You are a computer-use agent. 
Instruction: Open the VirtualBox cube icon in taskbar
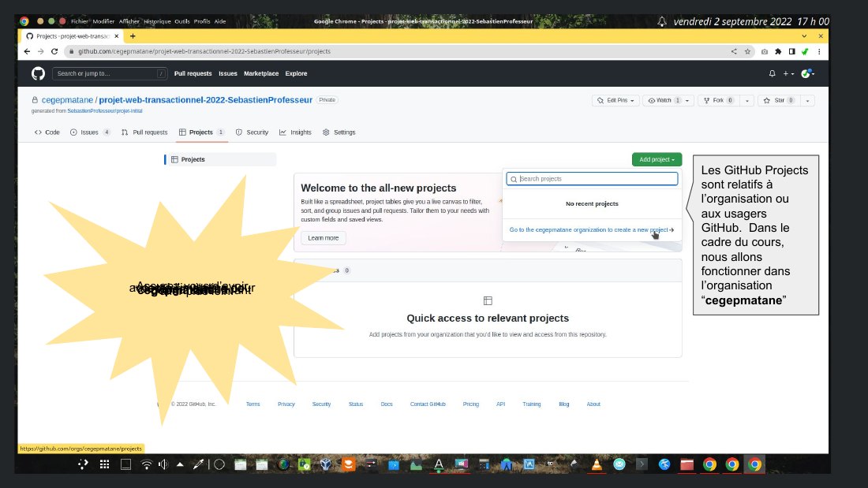click(325, 464)
